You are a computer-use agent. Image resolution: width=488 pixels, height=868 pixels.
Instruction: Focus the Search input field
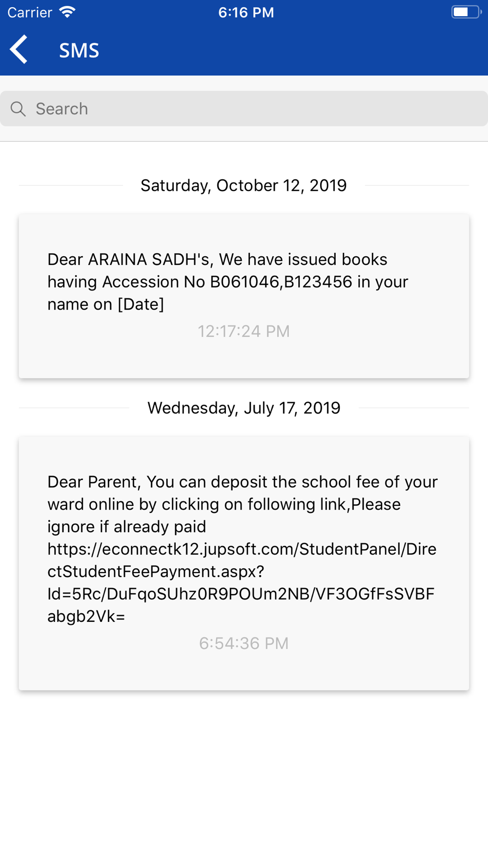(244, 109)
